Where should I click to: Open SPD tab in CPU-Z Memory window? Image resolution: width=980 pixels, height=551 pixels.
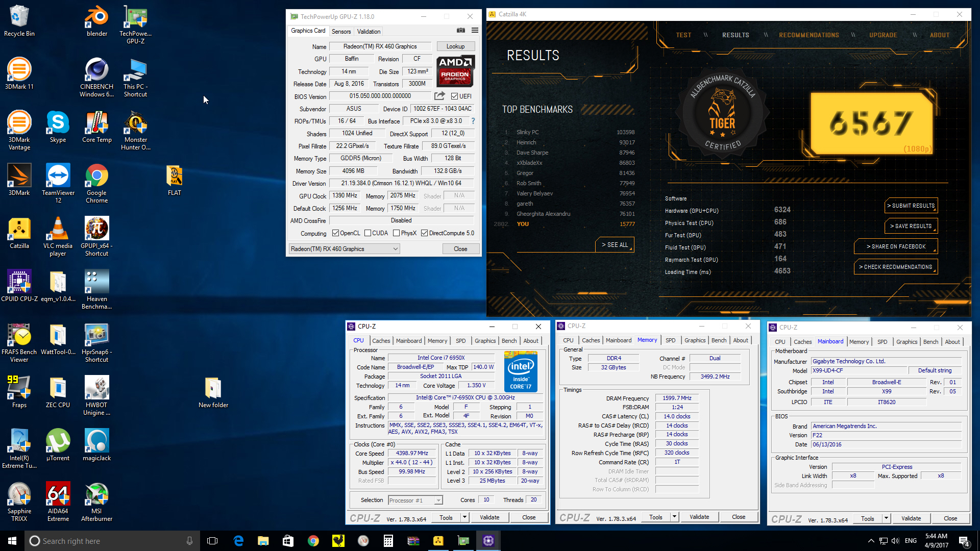(670, 340)
